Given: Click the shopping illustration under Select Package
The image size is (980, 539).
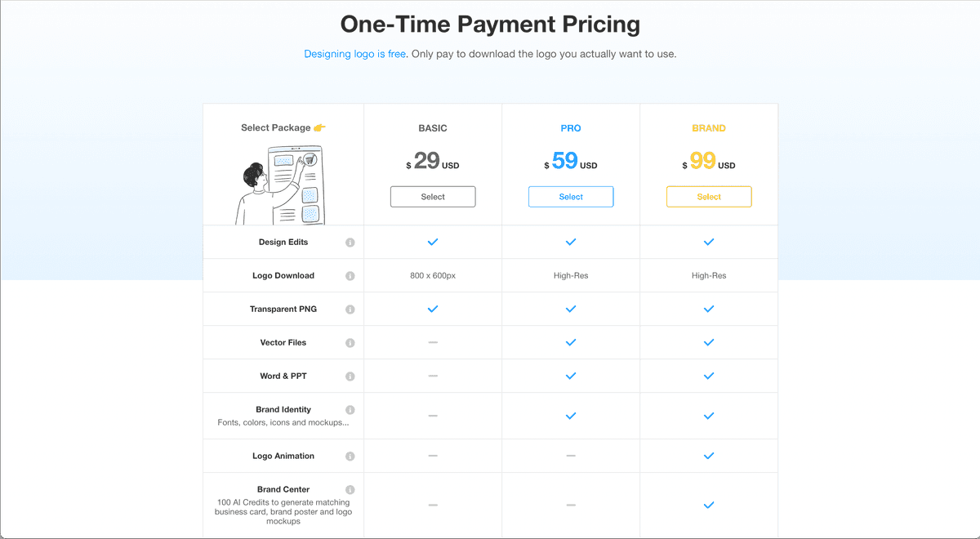Looking at the screenshot, I should [280, 185].
